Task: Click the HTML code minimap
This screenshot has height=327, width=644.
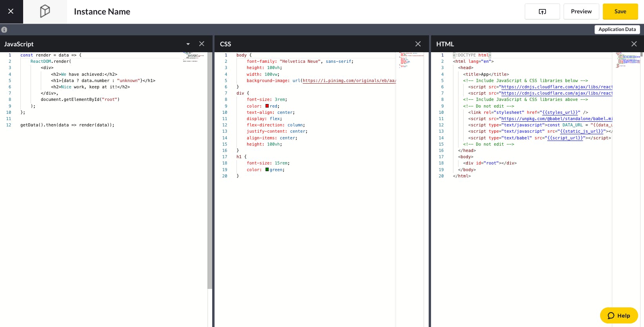Action: coord(628,60)
